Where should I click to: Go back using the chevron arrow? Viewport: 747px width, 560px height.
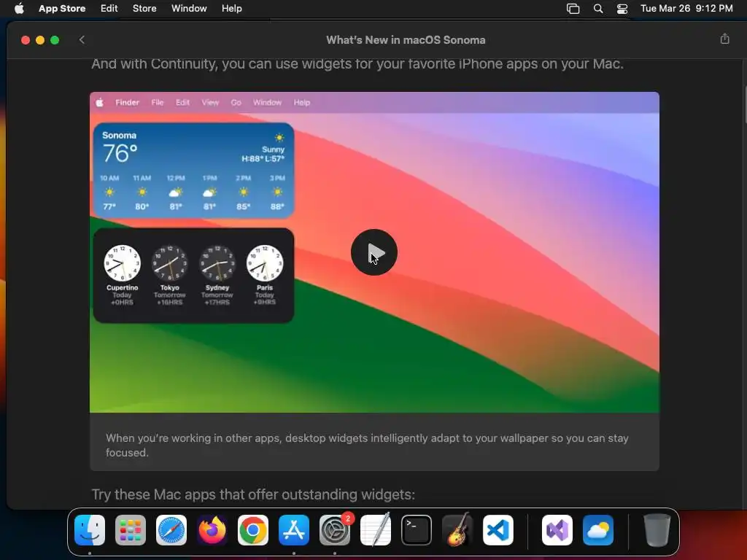pos(82,40)
